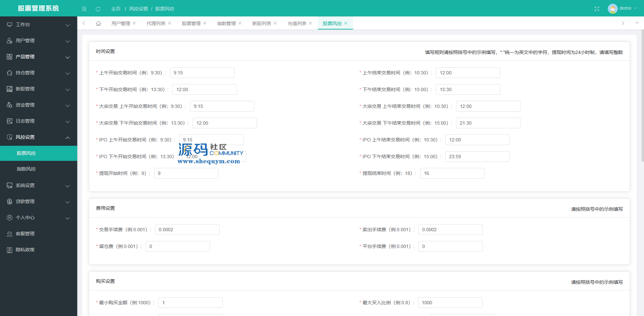The height and width of the screenshot is (316, 644).
Task: Open the 指数风控 submenu item
Action: [26, 169]
